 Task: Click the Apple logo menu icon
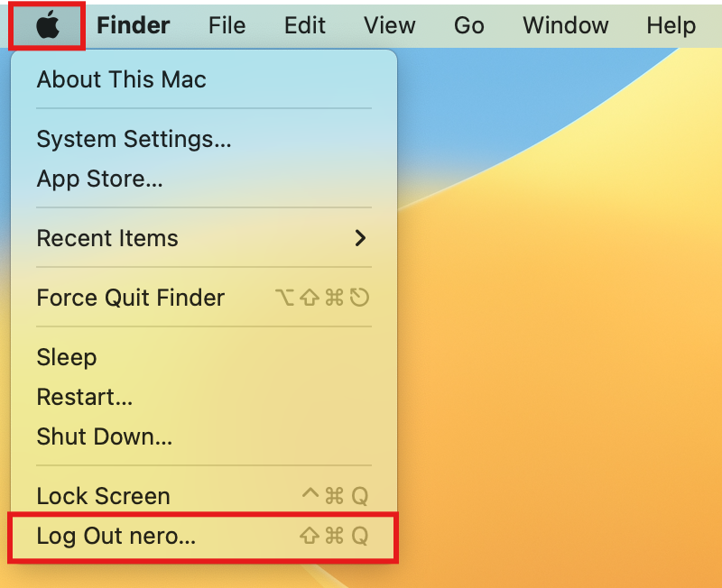point(48,25)
